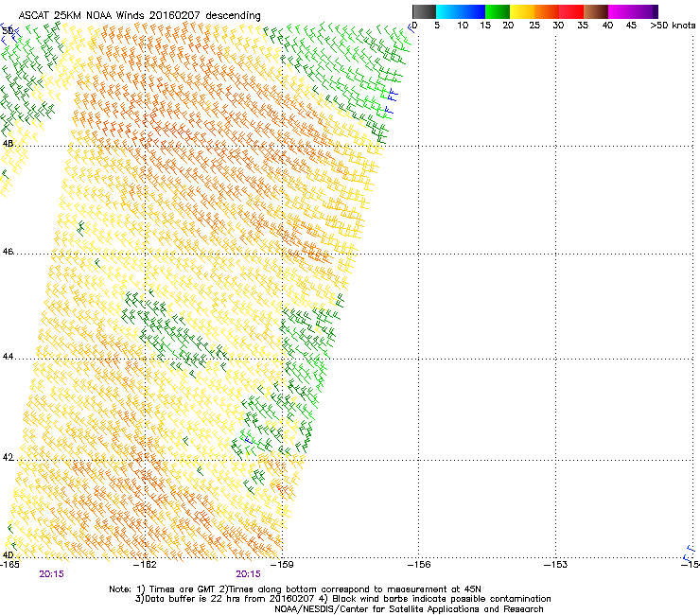Click the blue wind barbs near -154 longitude

pyautogui.click(x=690, y=553)
